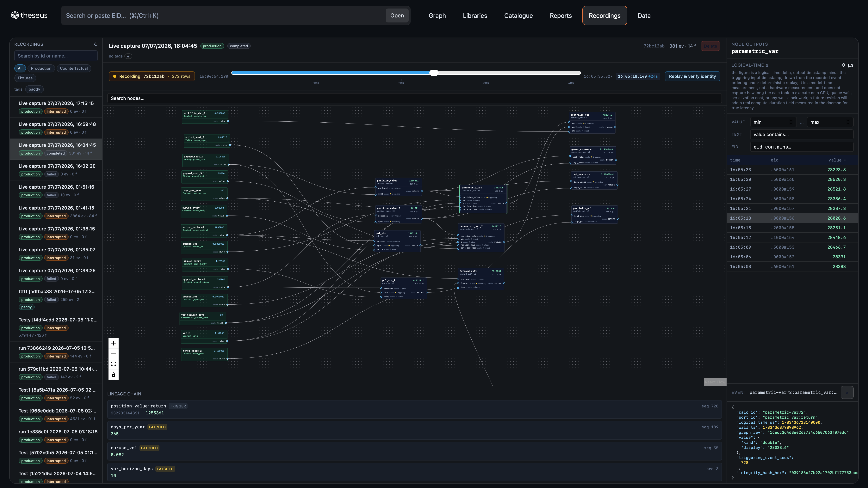Toggle the canvas interactivity lock

114,375
